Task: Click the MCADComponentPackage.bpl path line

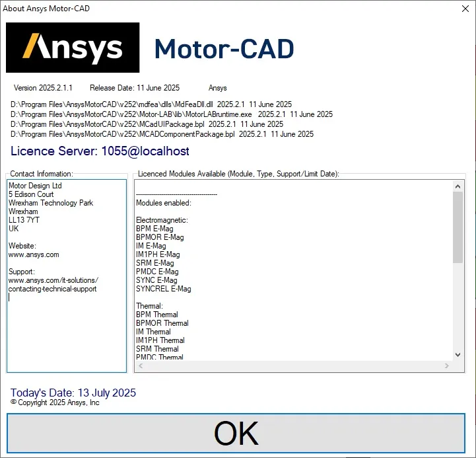Action: coord(162,134)
